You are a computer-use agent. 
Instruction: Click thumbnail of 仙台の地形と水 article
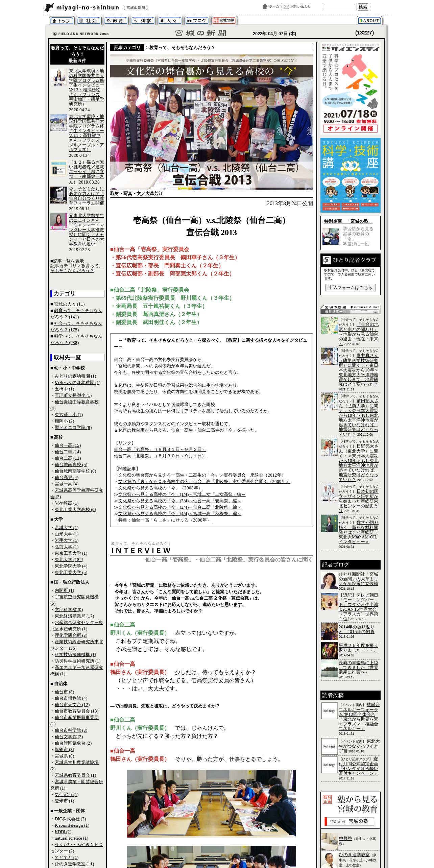point(329,325)
